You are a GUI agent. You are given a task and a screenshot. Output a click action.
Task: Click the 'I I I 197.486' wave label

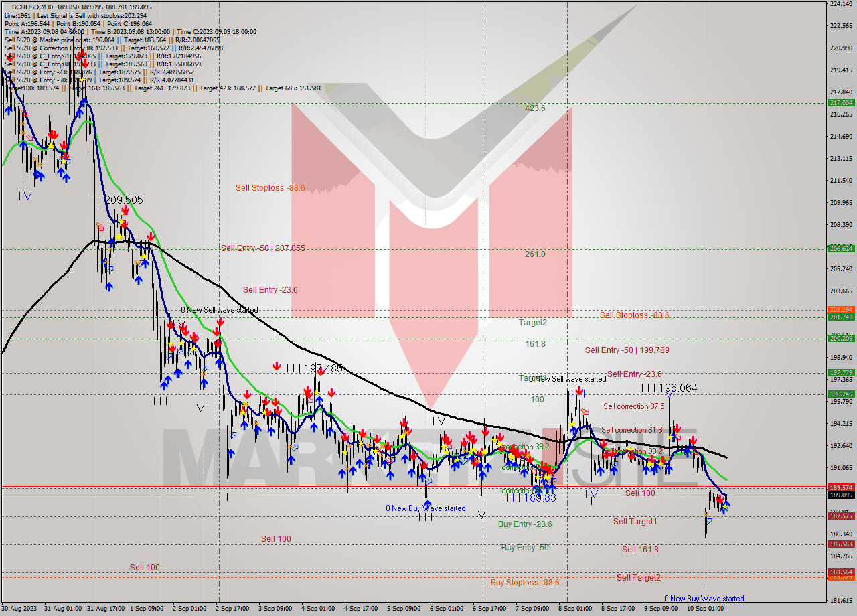pos(314,368)
